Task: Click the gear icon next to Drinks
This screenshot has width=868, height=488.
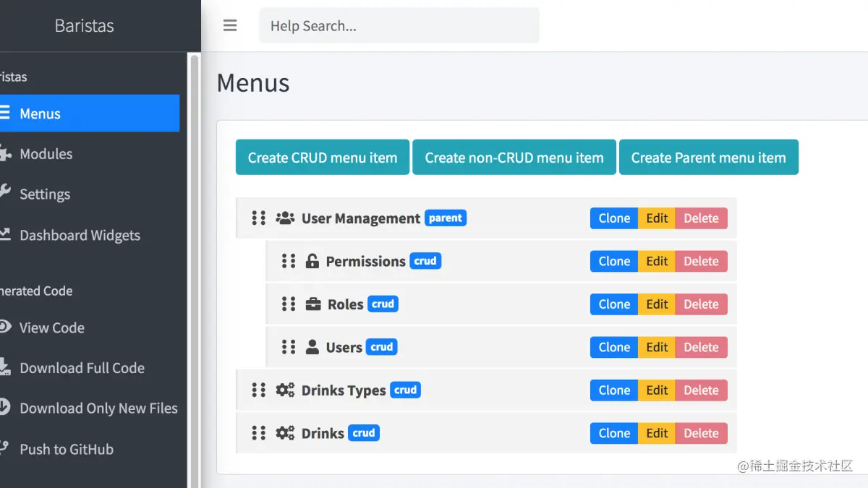Action: [x=285, y=432]
